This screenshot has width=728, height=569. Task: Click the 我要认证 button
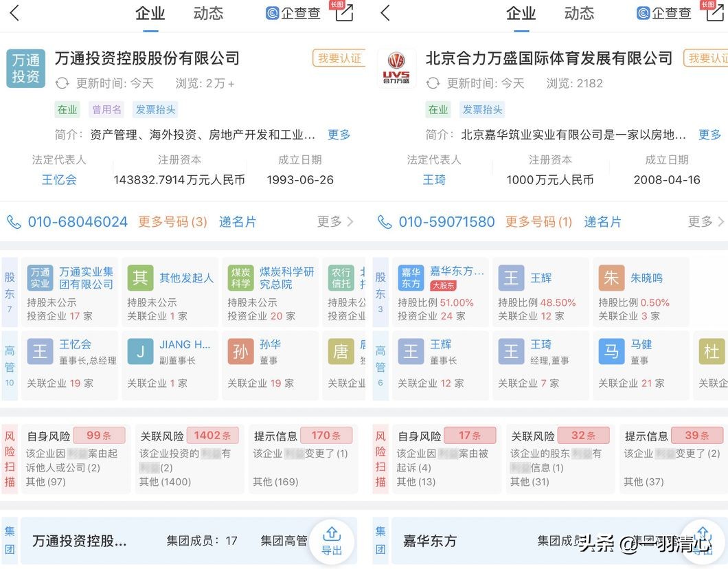[339, 58]
